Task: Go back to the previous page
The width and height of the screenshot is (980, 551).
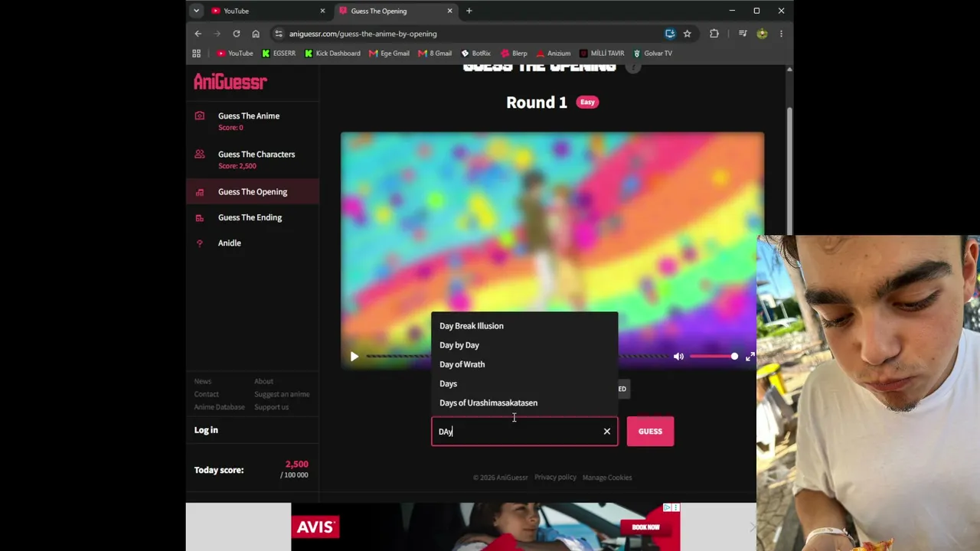Action: [198, 34]
